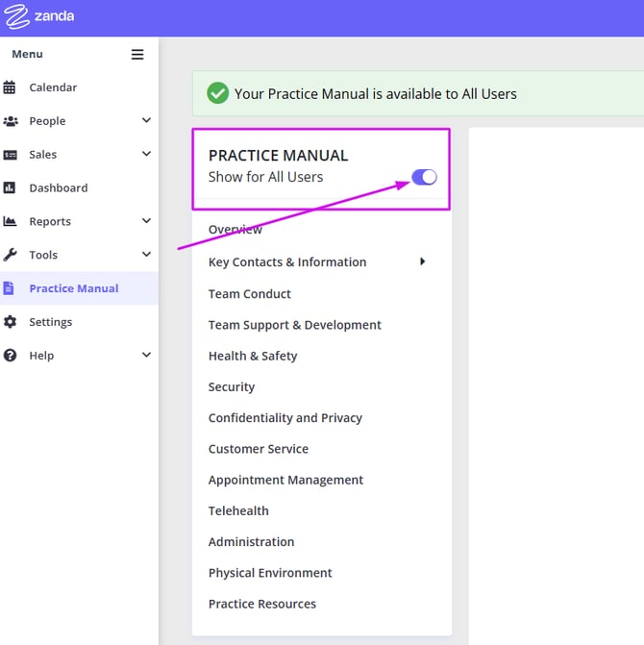Click the Zanda logo icon
Viewport: 644px width, 645px height.
tap(17, 17)
